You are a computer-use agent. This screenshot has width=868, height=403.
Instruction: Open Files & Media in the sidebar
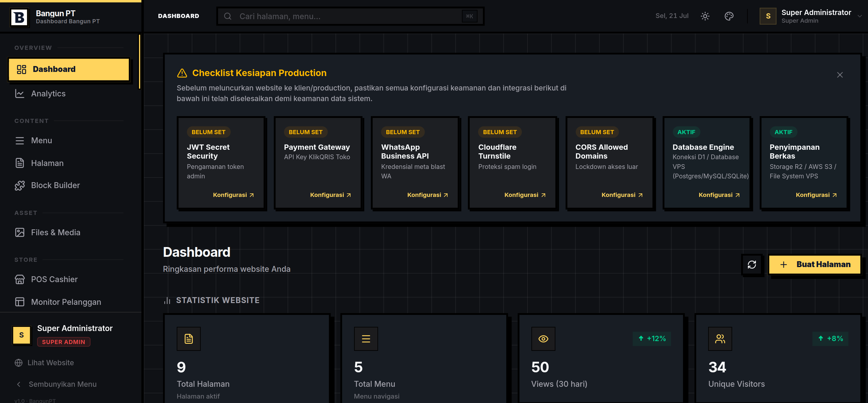click(69, 232)
